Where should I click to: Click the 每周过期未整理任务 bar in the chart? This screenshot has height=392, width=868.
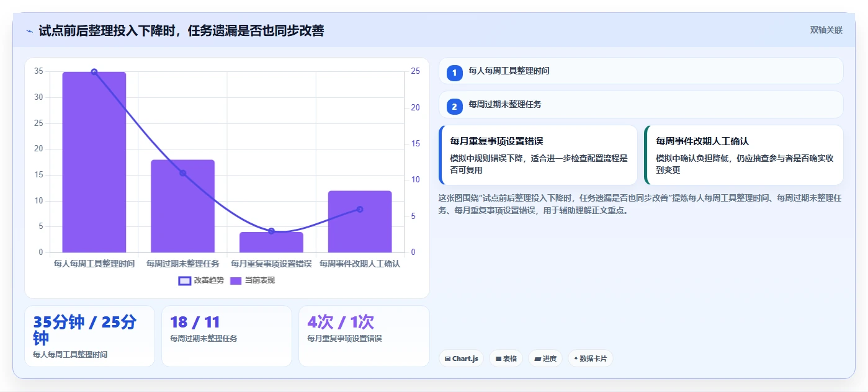[x=183, y=206]
